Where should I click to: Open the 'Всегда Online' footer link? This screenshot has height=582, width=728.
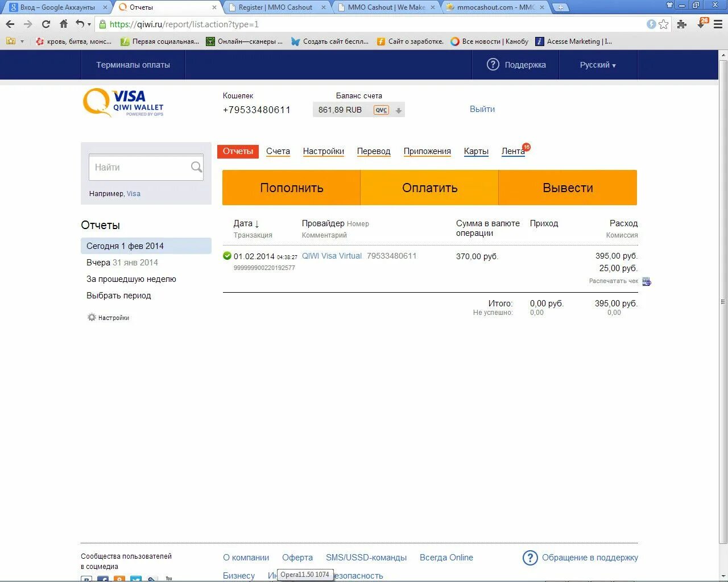pyautogui.click(x=446, y=558)
